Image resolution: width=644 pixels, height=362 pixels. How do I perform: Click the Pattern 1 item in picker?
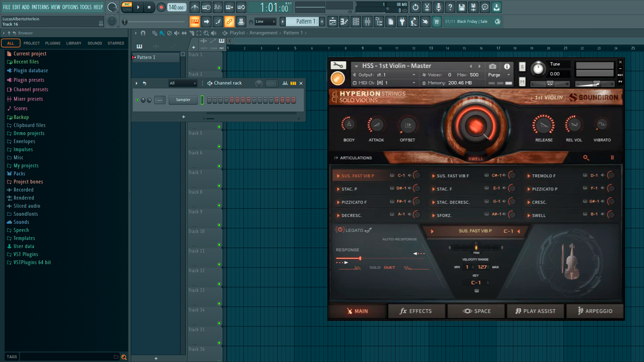[155, 57]
